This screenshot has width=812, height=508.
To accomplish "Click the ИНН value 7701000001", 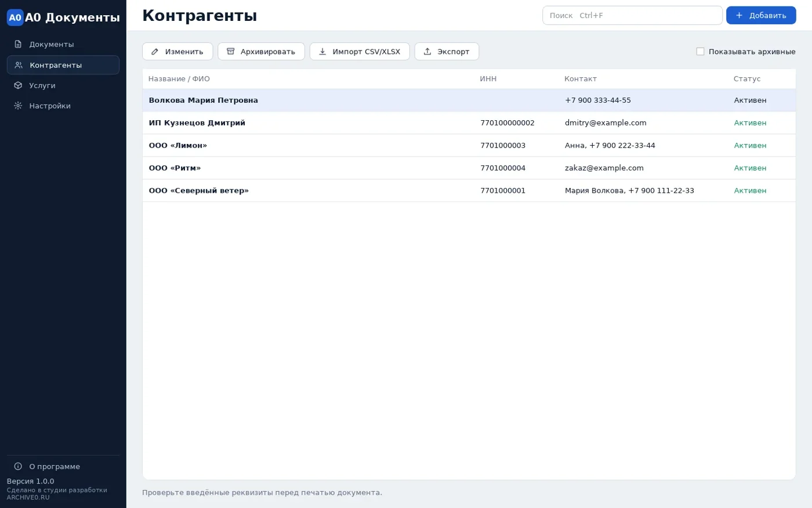I will point(503,191).
